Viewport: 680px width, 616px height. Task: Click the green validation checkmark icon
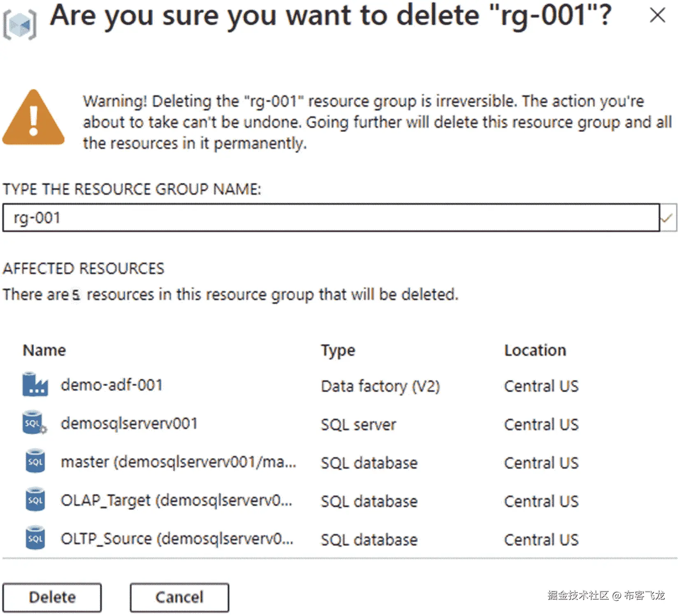(667, 218)
